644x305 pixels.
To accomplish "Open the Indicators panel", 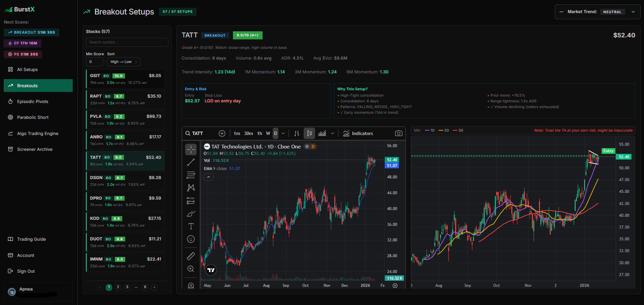I will coord(358,133).
